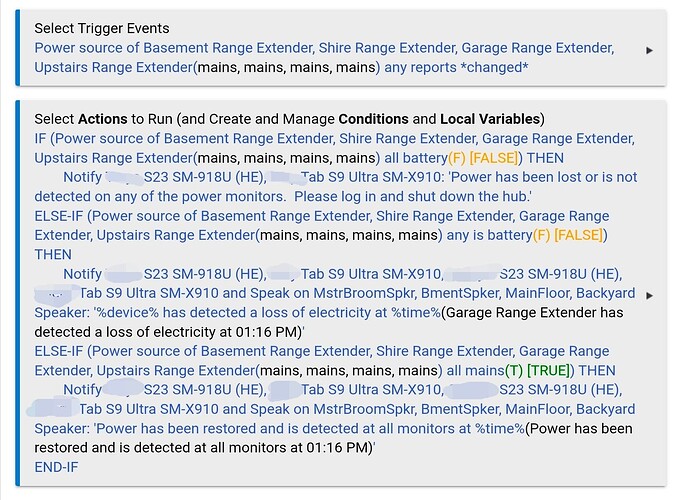Click 'any reports *changed*' trigger text
This screenshot has height=500, width=677.
[x=456, y=67]
